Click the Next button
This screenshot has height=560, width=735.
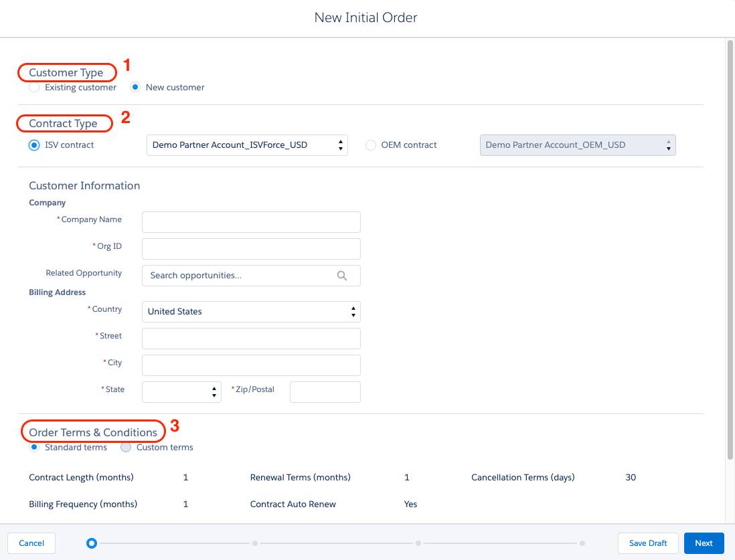point(704,543)
